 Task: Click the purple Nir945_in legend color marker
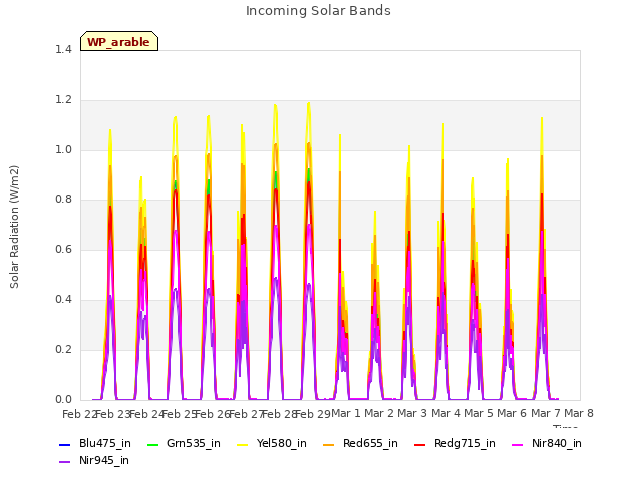[65, 462]
